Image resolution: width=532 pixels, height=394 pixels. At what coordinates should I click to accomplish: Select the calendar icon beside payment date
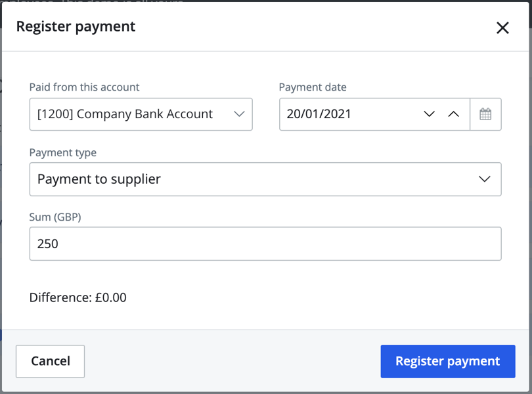coord(485,114)
